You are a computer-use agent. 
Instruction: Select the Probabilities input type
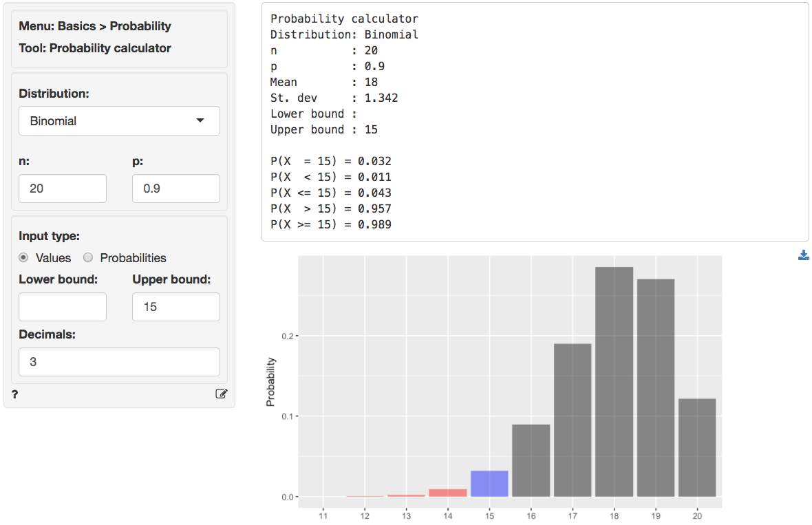88,258
